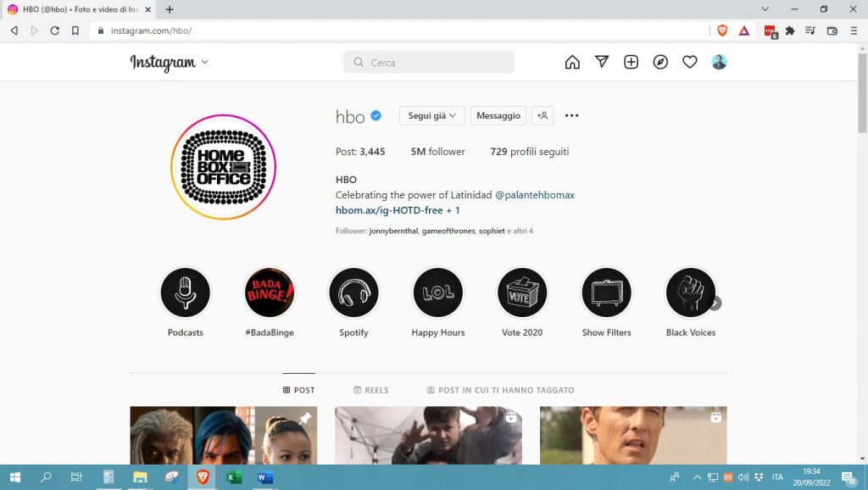The height and width of the screenshot is (490, 868).
Task: Open the activity heart icon
Action: pos(690,62)
